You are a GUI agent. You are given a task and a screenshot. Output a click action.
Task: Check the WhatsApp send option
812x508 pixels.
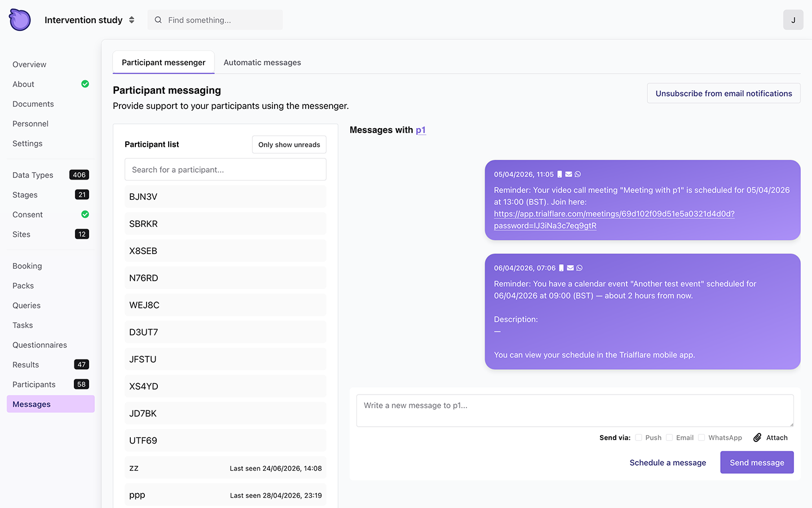pyautogui.click(x=701, y=437)
